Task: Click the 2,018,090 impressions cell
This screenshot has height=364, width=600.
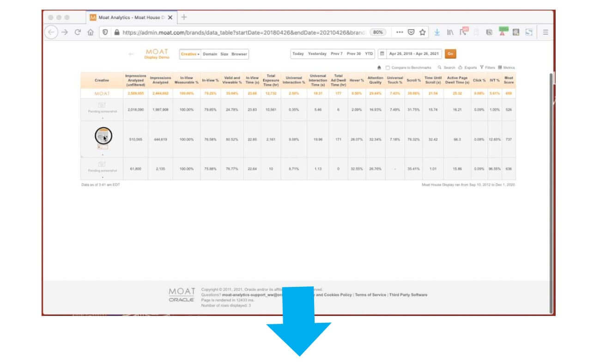Action: tap(135, 109)
